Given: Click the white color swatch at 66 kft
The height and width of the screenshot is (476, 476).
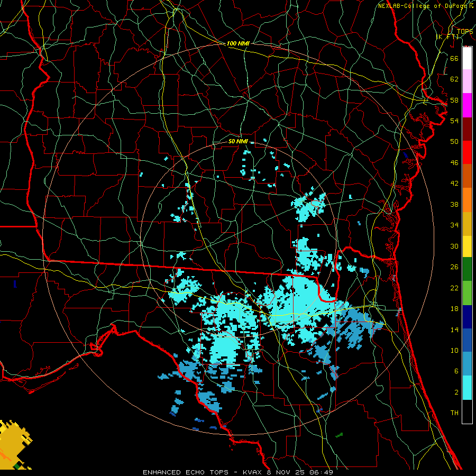Looking at the screenshot, I should point(467,58).
